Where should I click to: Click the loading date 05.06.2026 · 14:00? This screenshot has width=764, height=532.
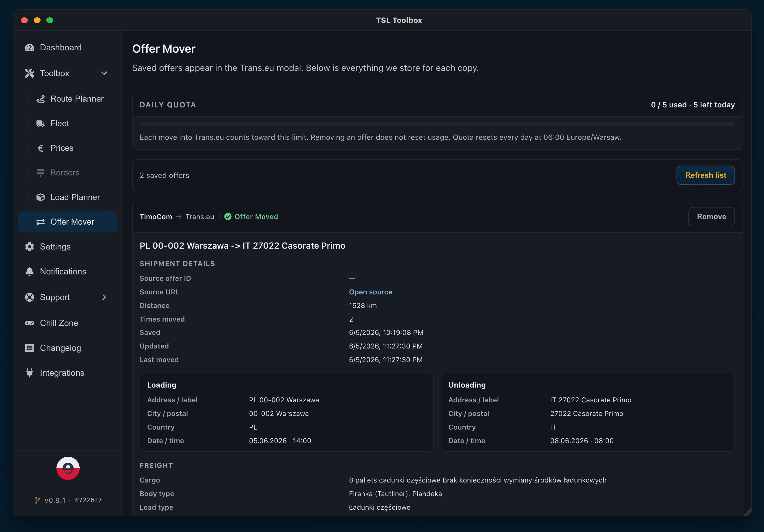coord(280,441)
